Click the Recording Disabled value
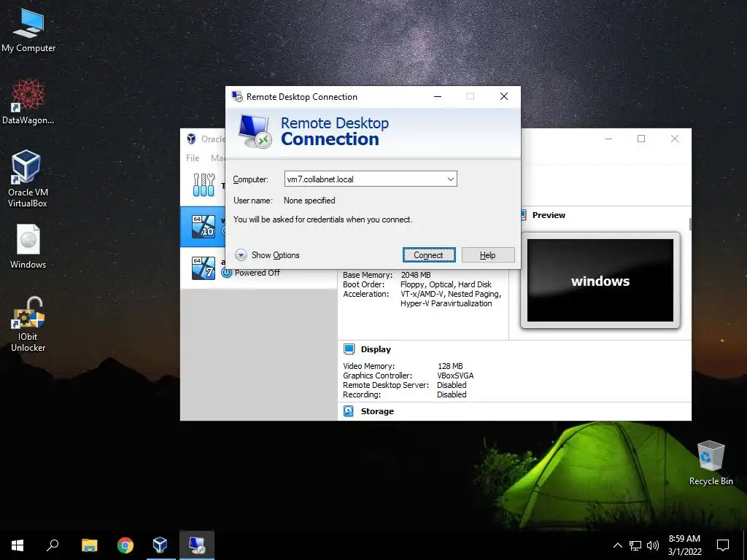Image resolution: width=747 pixels, height=560 pixels. (x=452, y=394)
